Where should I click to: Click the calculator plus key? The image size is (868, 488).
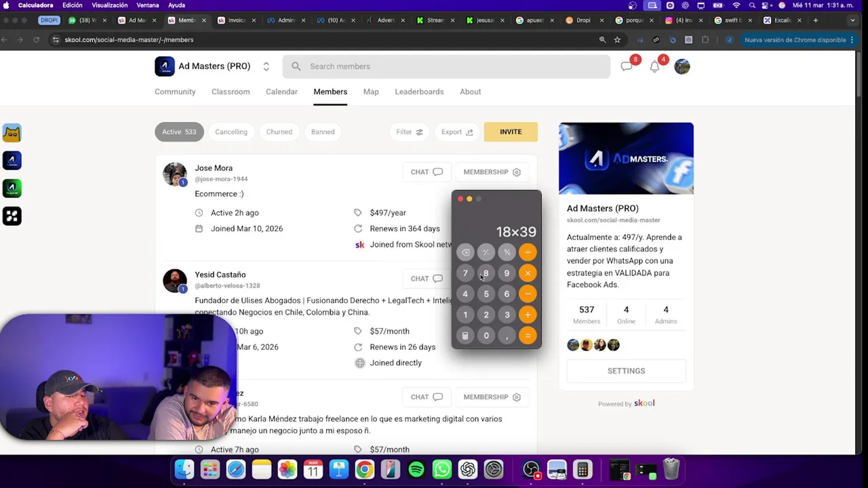tap(528, 314)
